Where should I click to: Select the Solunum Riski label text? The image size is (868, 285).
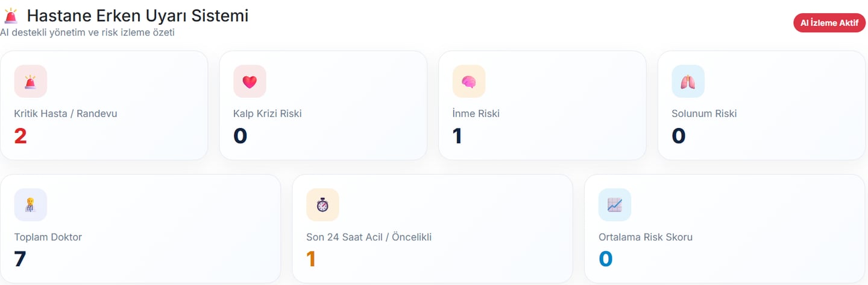click(x=704, y=114)
